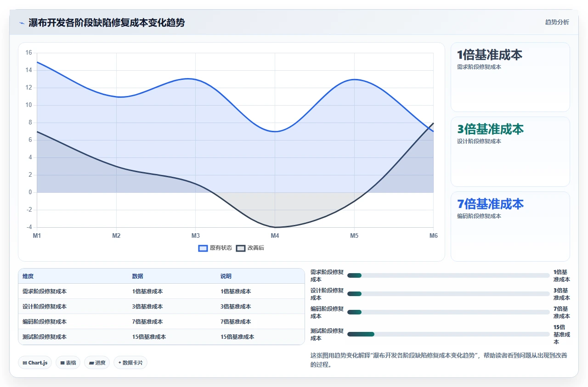Viewport: 588px width, 387px height.
Task: Click the 数据卡片 tag chip
Action: [130, 363]
